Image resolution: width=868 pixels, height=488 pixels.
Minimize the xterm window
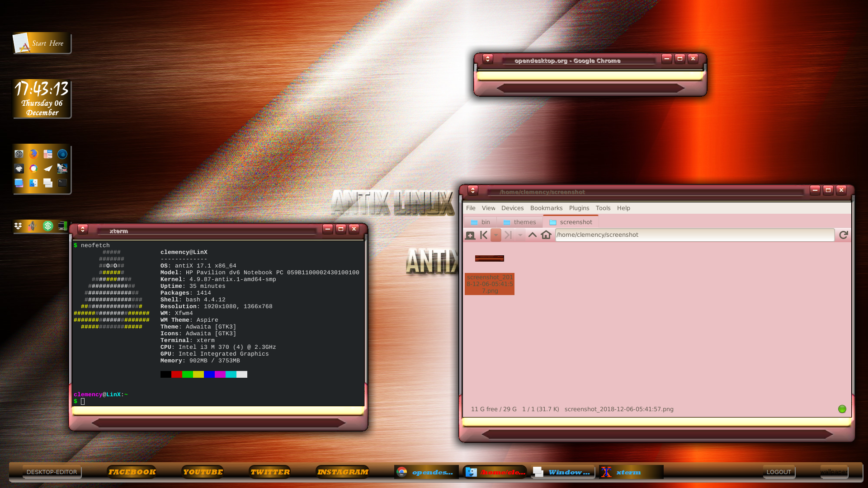click(x=328, y=229)
